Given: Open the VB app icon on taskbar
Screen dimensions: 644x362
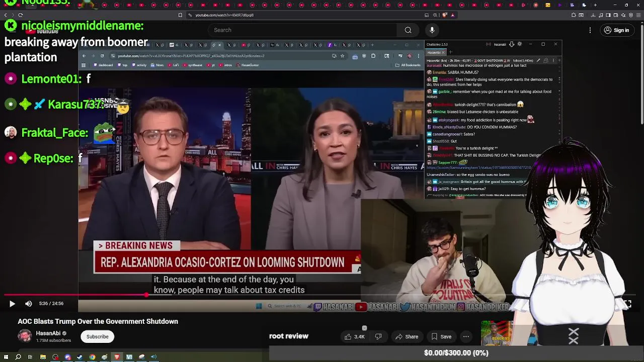Looking at the screenshot, I should (129, 357).
